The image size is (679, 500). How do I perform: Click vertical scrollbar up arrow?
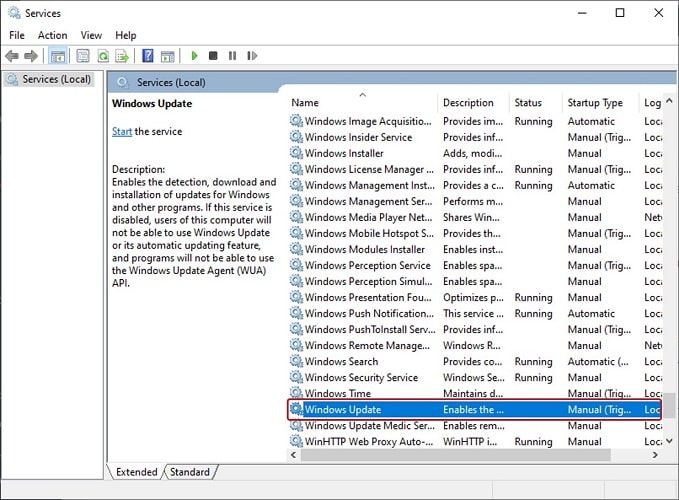coord(669,100)
